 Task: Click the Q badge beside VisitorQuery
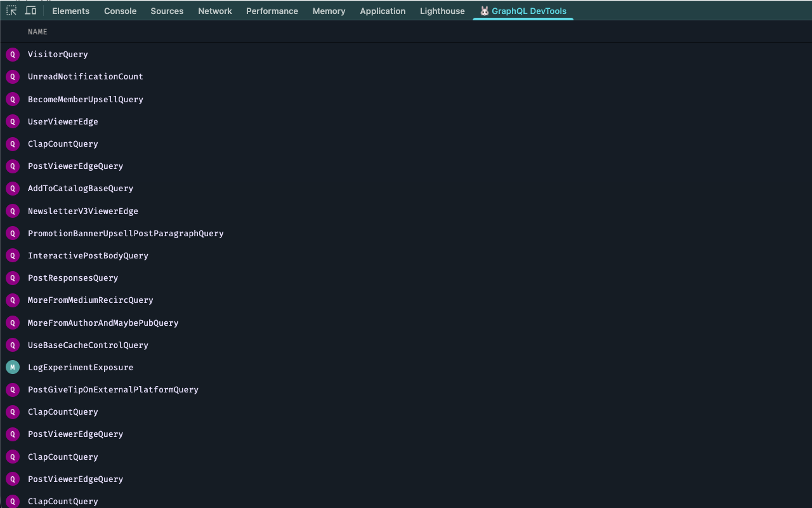[x=13, y=55]
